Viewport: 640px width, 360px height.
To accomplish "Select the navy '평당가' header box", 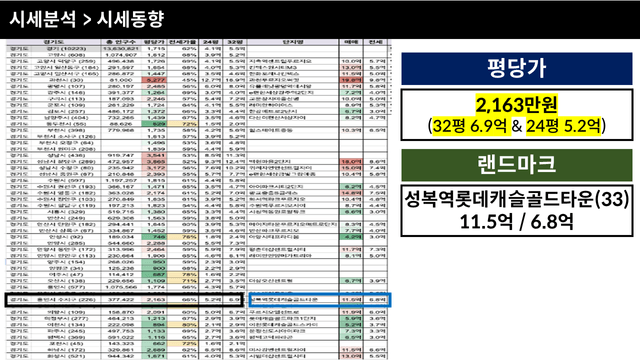I will 517,69.
